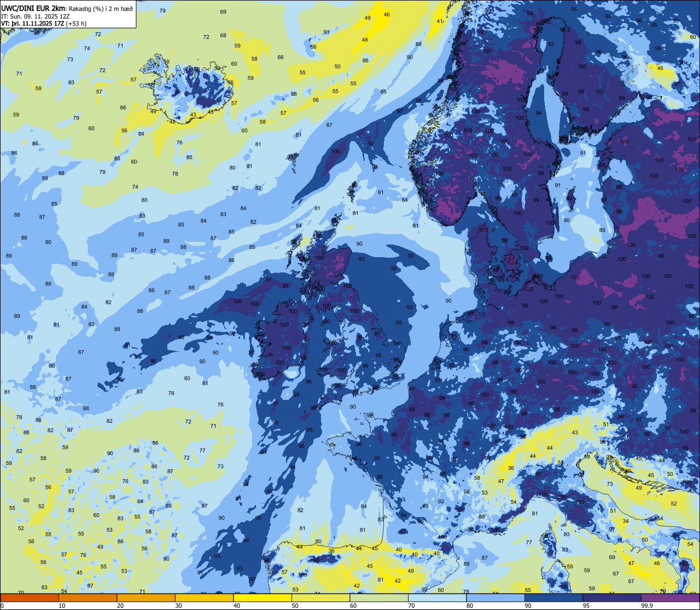Click the 'UWC/DINI EUR 2km' title text
Screen dimensions: 700x610
coord(33,7)
